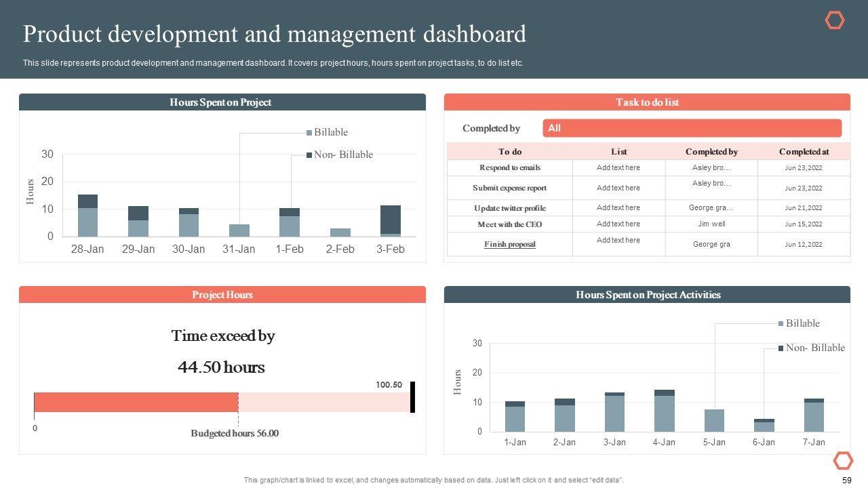Viewport: 868px width, 488px height.
Task: Click the 'Hours Spent on Project Activities' header
Action: pos(647,295)
